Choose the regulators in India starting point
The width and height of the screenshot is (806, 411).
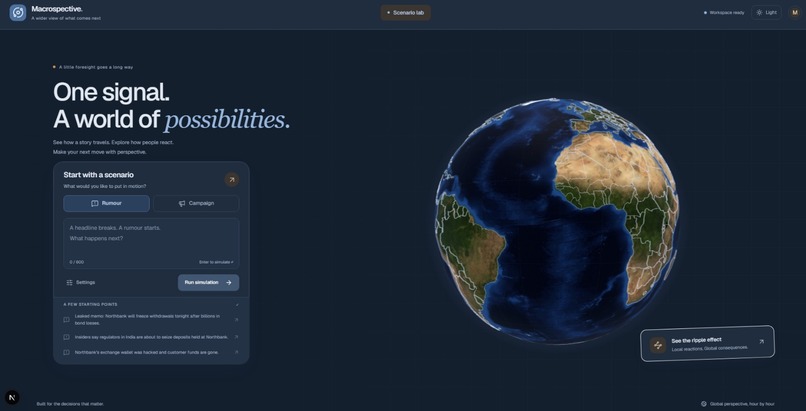151,337
